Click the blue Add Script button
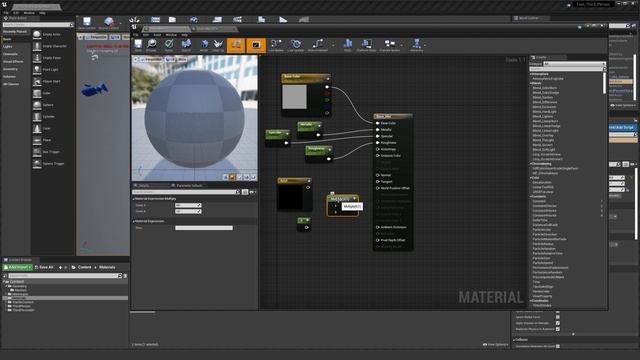640x360 pixels. click(622, 127)
